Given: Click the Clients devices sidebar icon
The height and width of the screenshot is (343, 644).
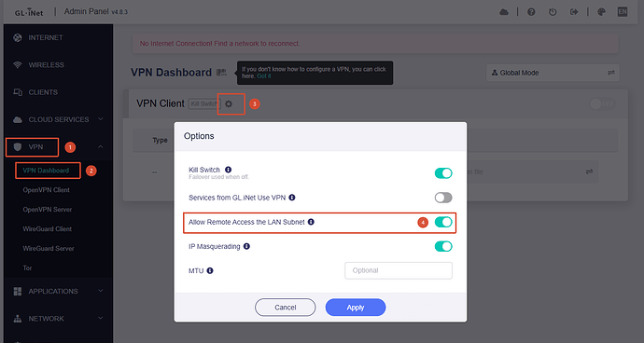Looking at the screenshot, I should point(17,92).
